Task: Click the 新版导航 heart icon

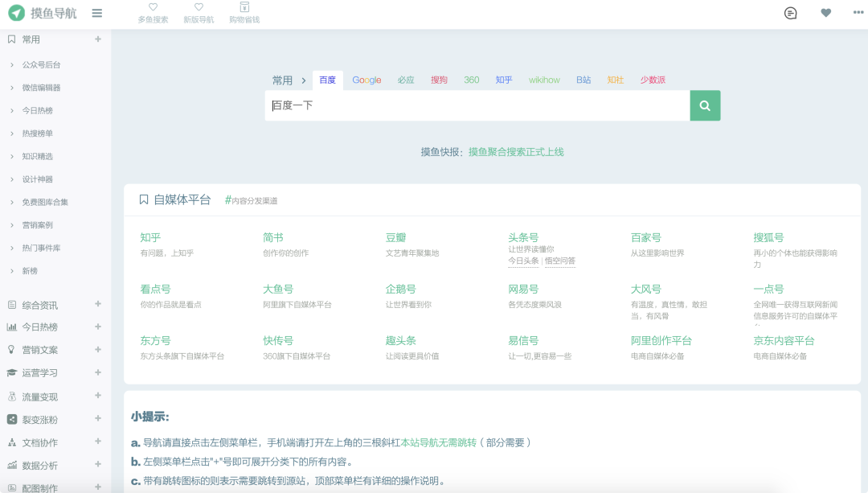Action: (x=199, y=8)
